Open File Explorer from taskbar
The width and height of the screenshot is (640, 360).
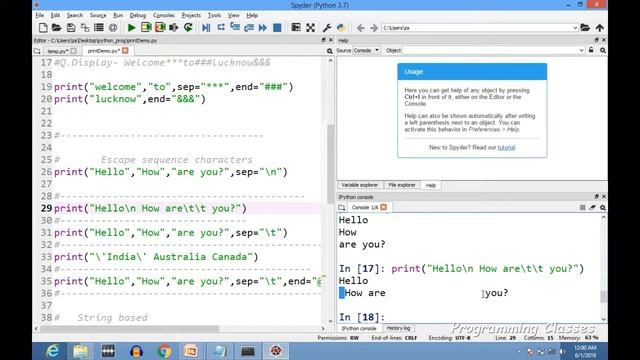[x=80, y=351]
